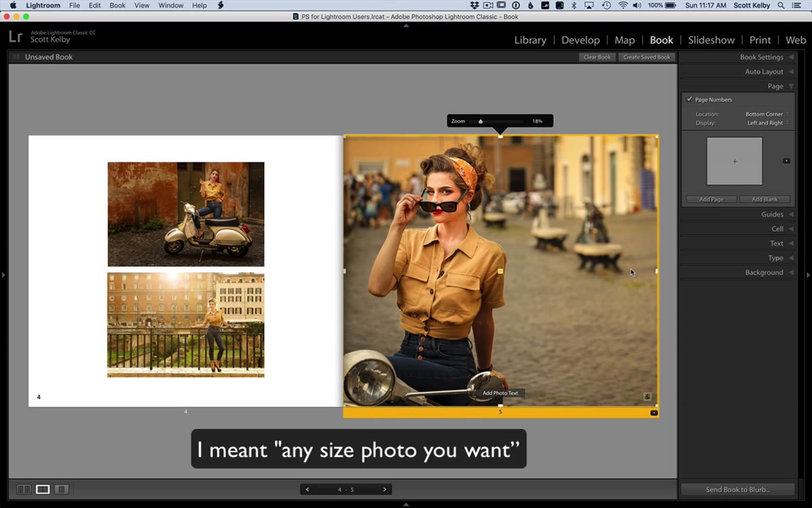Click the Lr logo identity plate

click(16, 37)
